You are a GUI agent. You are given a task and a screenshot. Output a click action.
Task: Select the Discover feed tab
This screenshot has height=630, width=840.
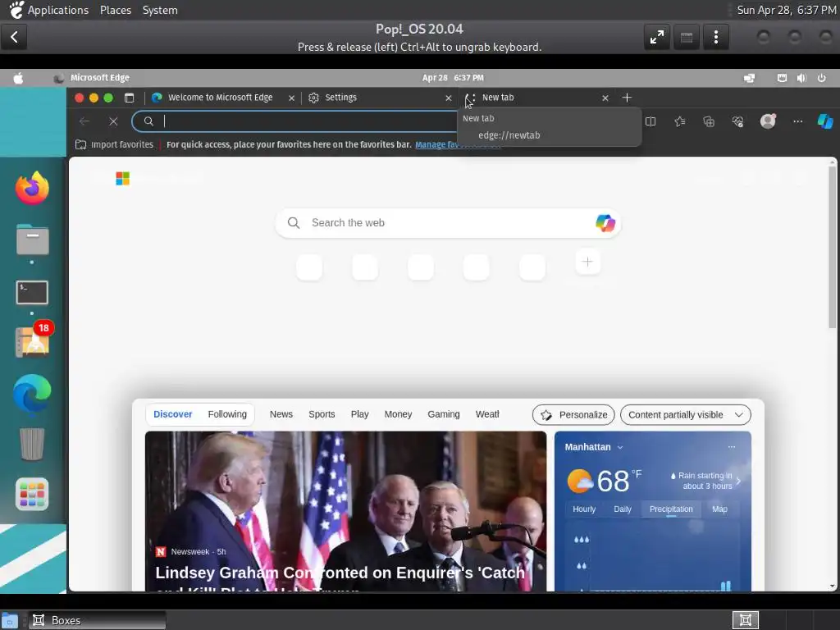click(172, 414)
